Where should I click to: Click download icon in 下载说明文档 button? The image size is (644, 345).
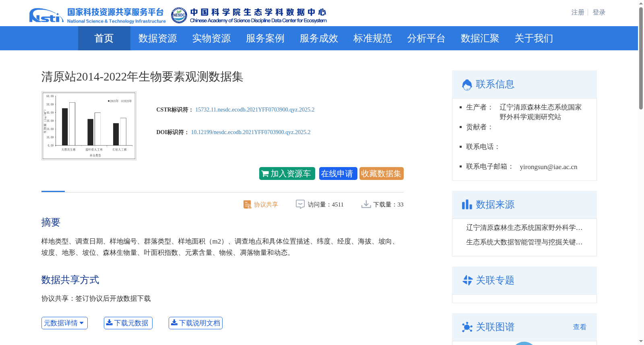click(x=174, y=322)
